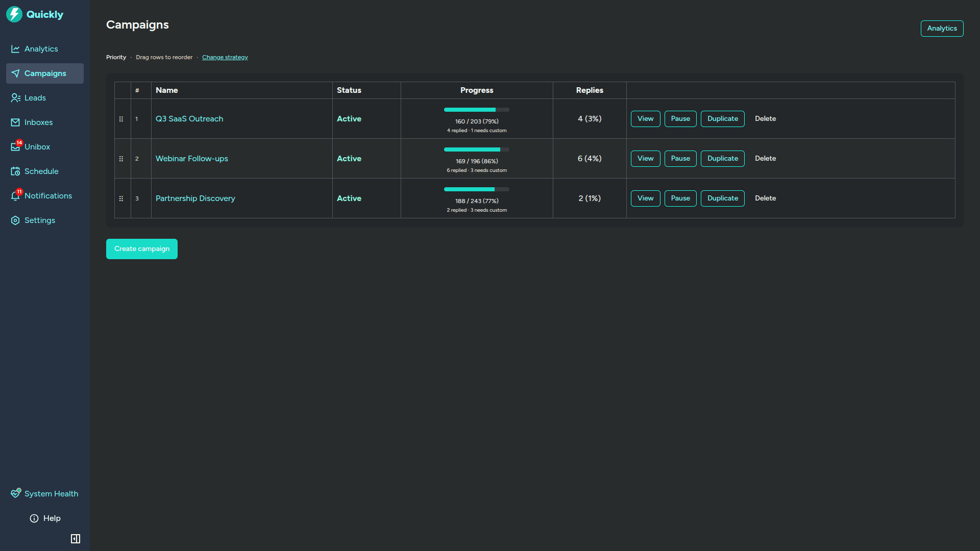
Task: Click Webinar Follow-ups progress bar
Action: click(477, 149)
